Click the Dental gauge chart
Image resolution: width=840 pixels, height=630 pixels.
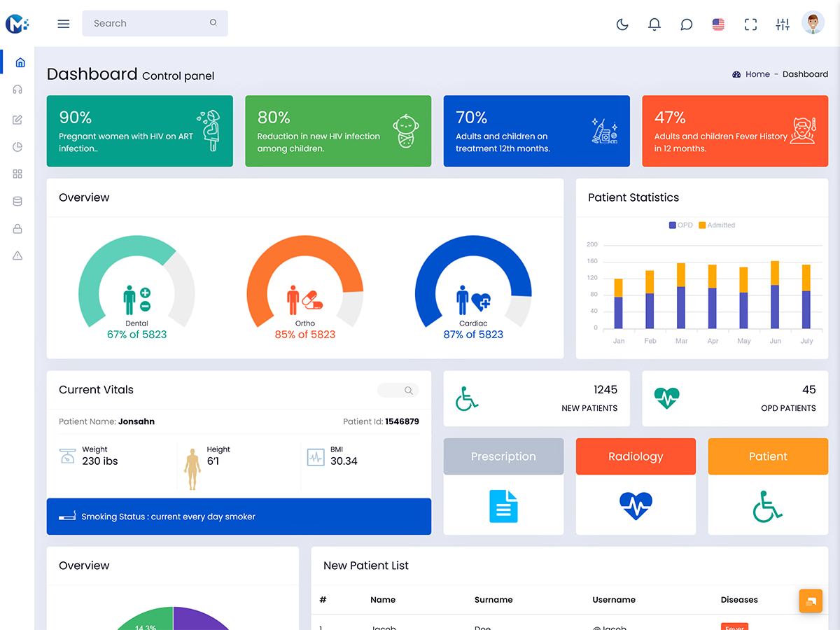pos(136,281)
